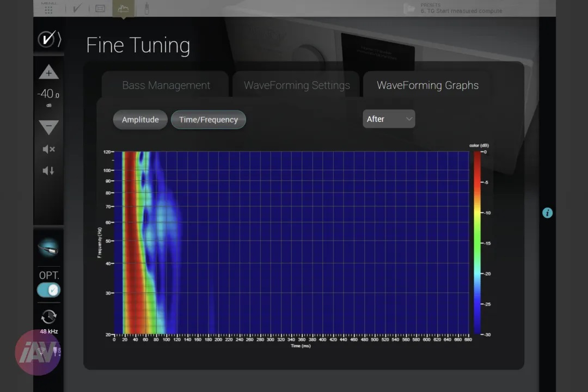Viewport: 588px width, 392px height.
Task: Show the Amplitude graph
Action: tap(140, 120)
